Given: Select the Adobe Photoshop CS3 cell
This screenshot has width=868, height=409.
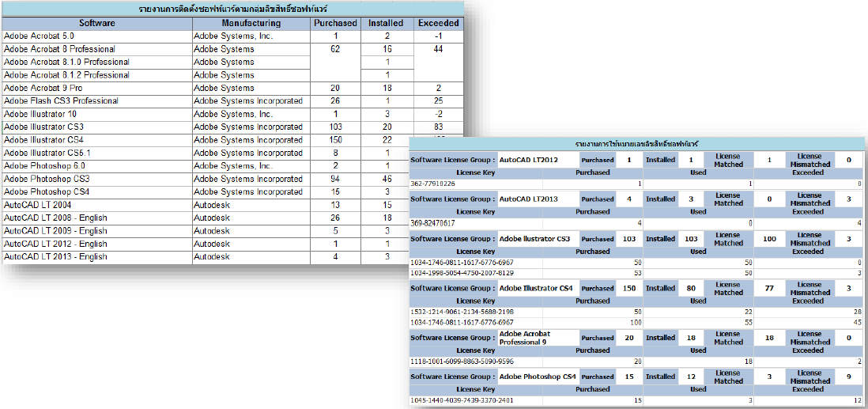Looking at the screenshot, I should [97, 179].
